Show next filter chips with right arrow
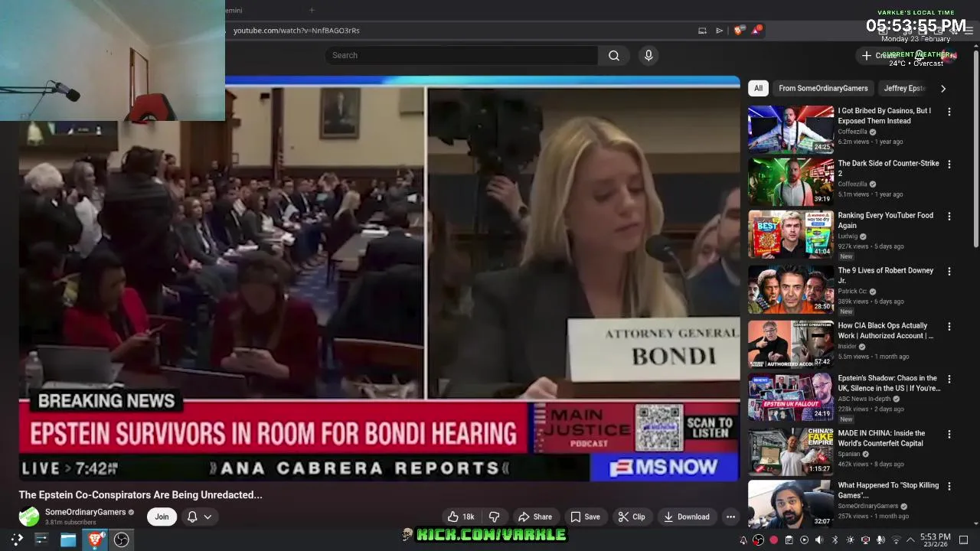The image size is (980, 551). 943,88
